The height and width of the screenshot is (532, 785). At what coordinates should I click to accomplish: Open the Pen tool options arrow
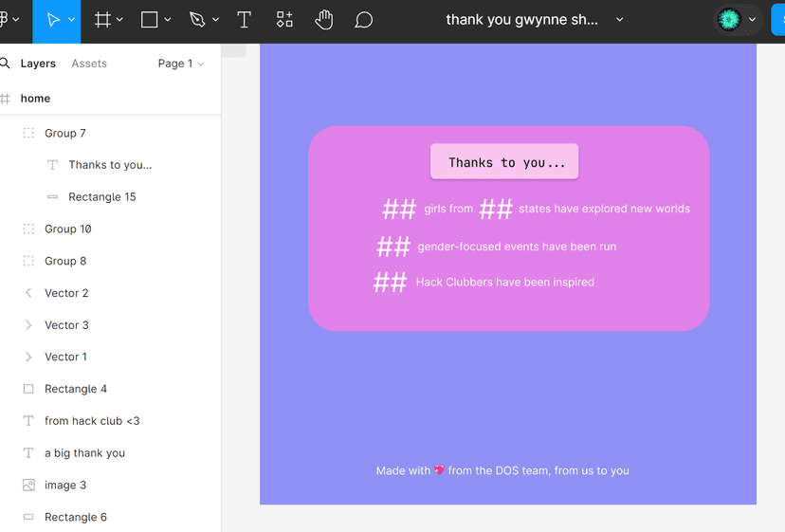coord(215,20)
